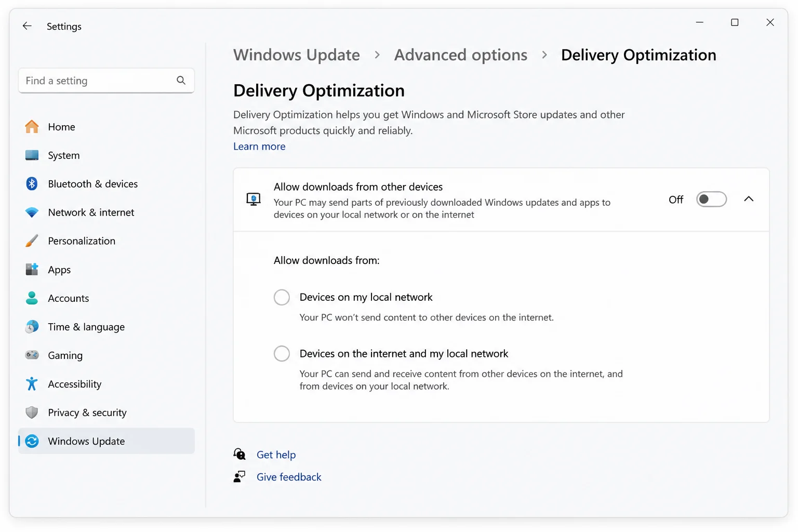The image size is (798, 532).
Task: Go to Accounts label in sidebar
Action: click(69, 298)
